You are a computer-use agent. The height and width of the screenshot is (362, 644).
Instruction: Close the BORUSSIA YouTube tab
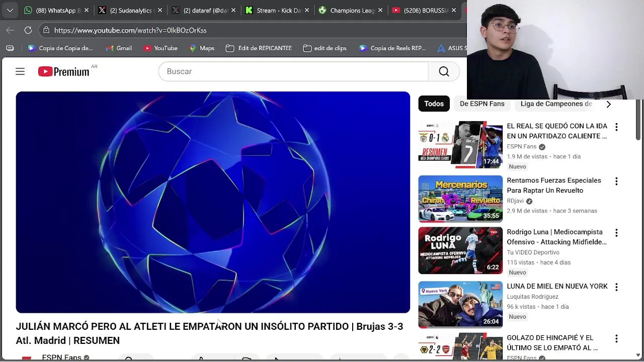(454, 10)
